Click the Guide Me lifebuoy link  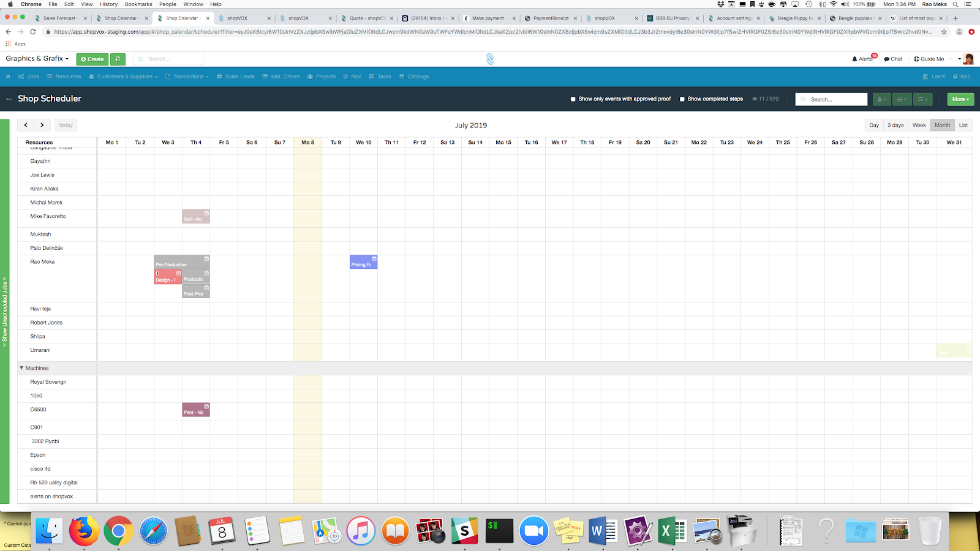pyautogui.click(x=929, y=59)
